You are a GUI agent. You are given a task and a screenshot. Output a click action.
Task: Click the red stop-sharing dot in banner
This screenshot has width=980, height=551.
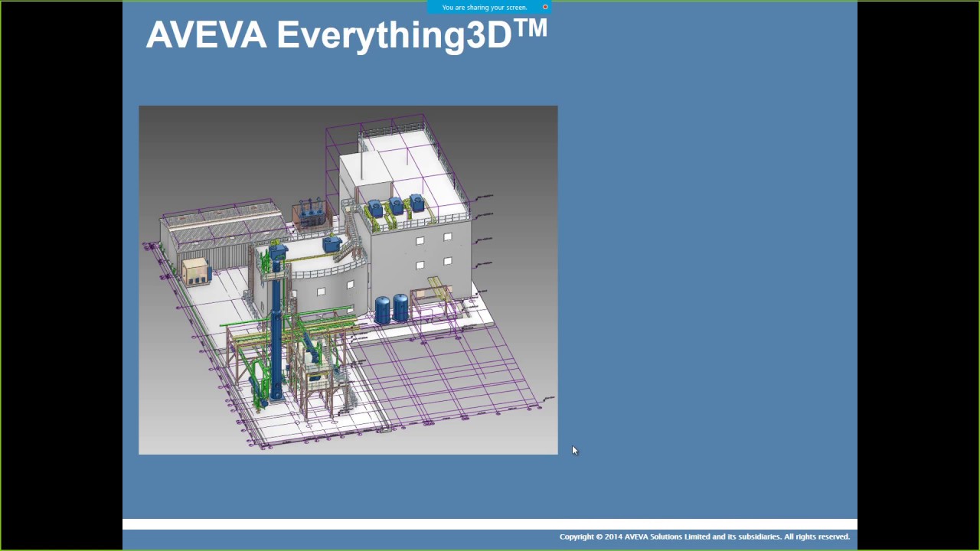[545, 7]
